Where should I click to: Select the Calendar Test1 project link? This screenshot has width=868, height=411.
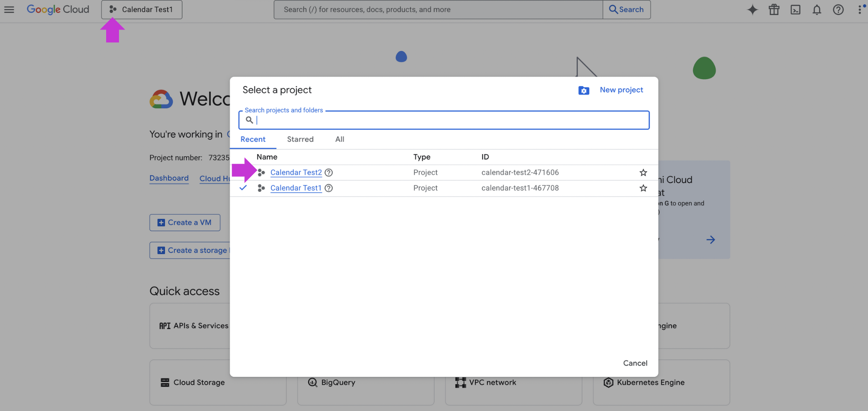click(x=296, y=188)
